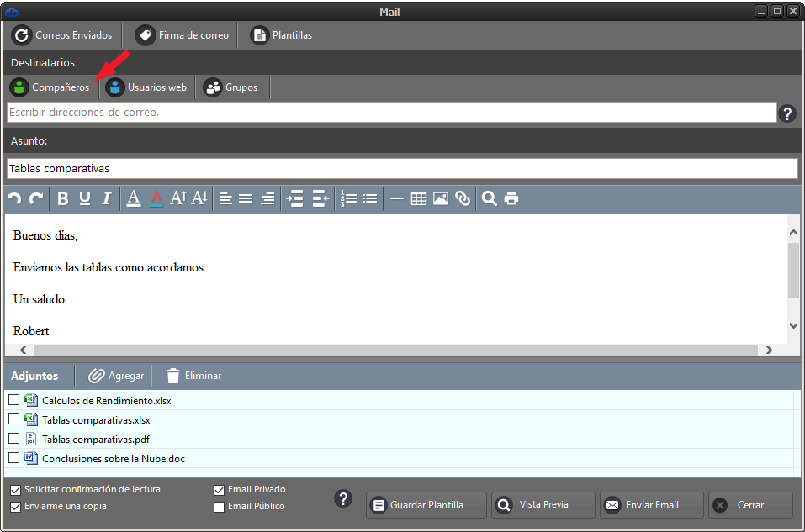The width and height of the screenshot is (805, 532).
Task: Switch to the Grupos recipients tab
Action: point(231,87)
